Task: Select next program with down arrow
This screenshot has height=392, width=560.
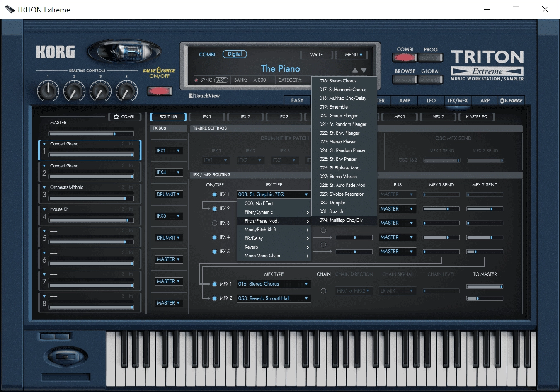Action: (364, 70)
